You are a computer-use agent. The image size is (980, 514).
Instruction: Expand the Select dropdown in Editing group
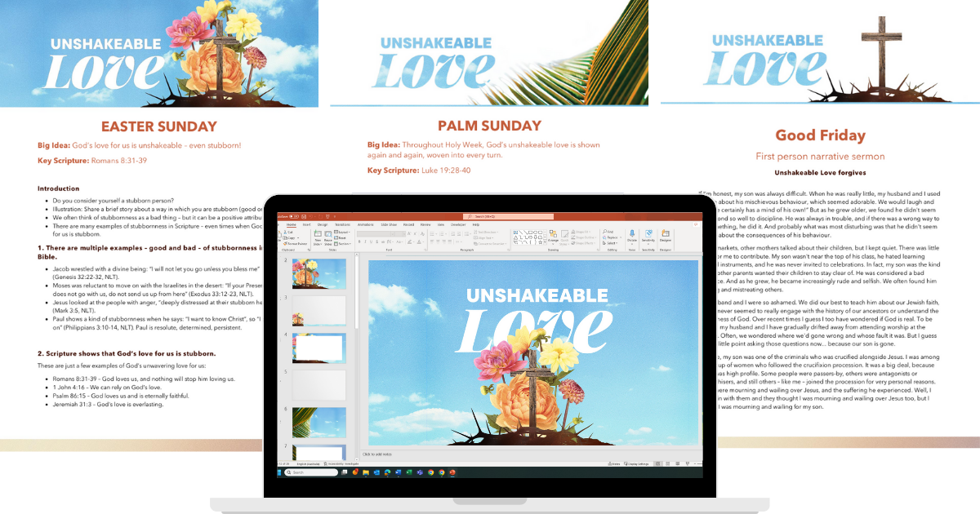(x=612, y=242)
